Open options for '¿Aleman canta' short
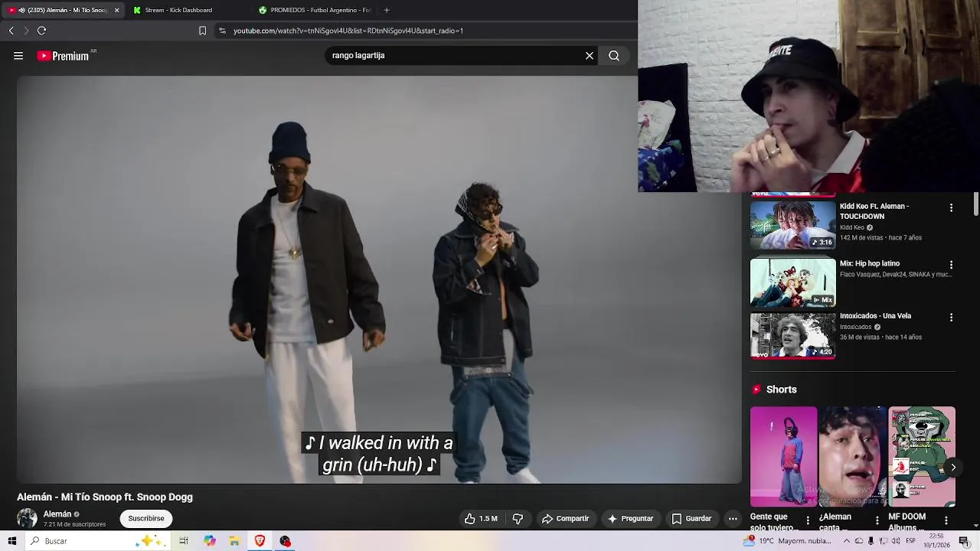This screenshot has width=980, height=551. coord(877,520)
